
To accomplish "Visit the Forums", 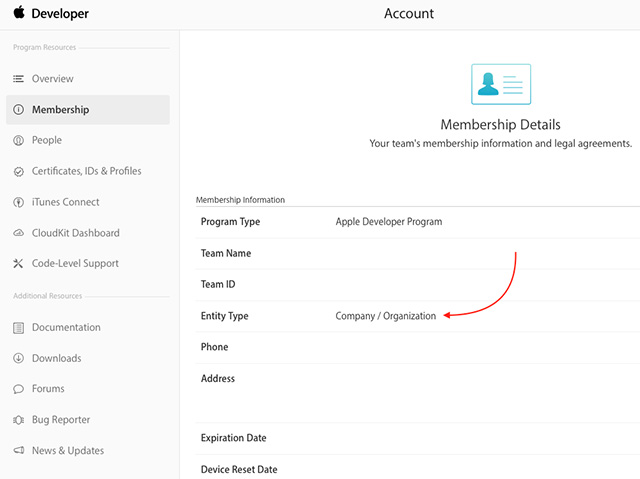I will coord(48,389).
